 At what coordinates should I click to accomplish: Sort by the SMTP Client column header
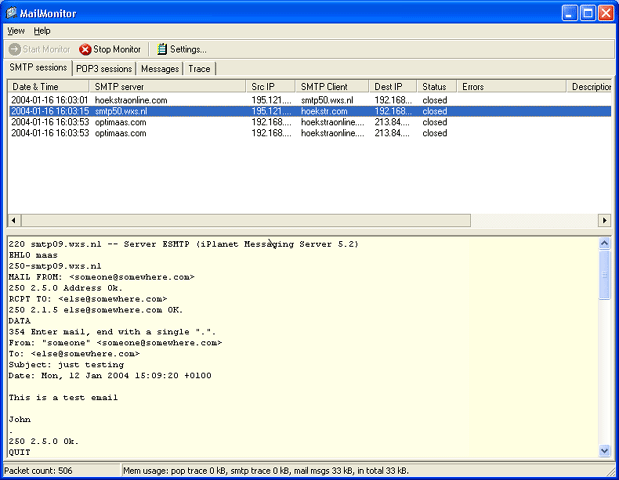pyautogui.click(x=332, y=86)
